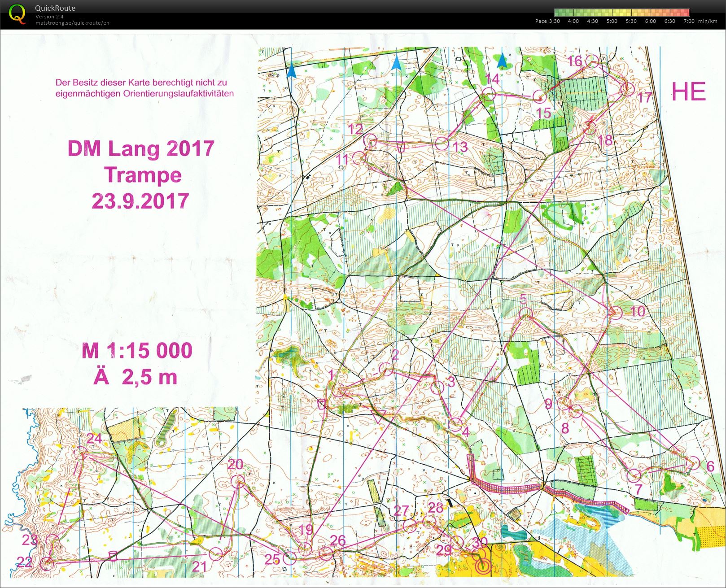Click the QuickRoute application name text
Viewport: 726px width, 588px height.
(x=55, y=8)
